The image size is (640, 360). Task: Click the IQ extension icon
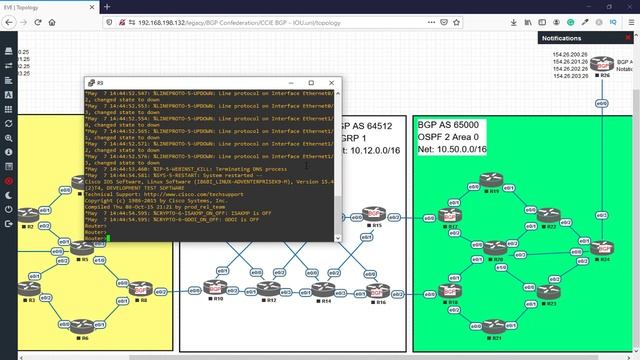pos(613,22)
